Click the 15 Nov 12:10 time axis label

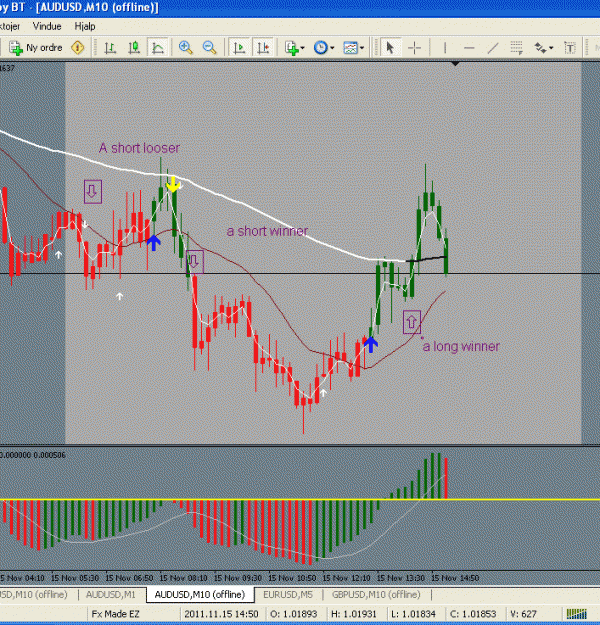click(x=346, y=578)
